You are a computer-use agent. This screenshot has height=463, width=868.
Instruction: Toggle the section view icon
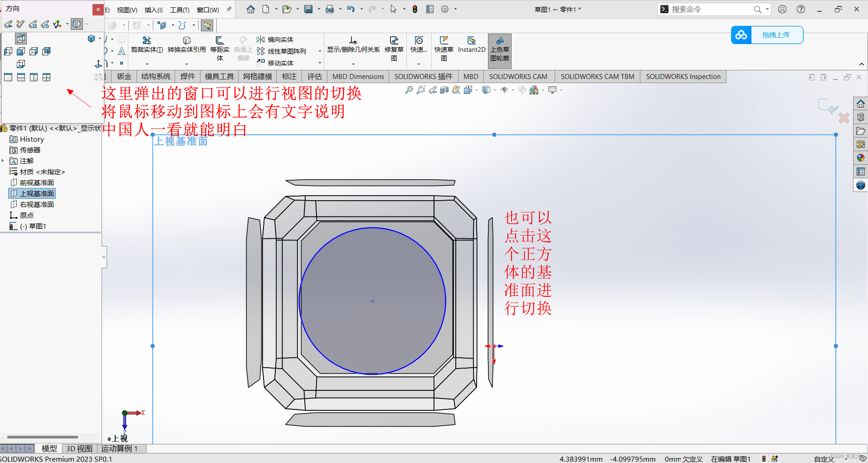pyautogui.click(x=445, y=90)
